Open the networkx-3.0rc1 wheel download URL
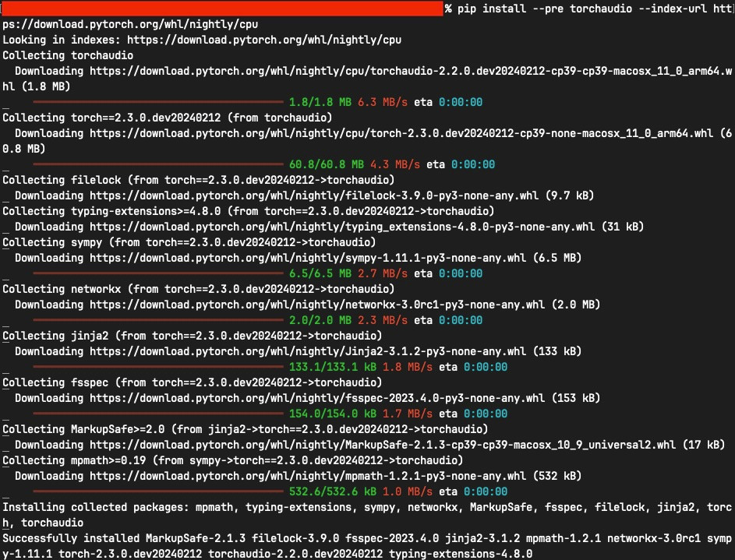735x560 pixels. (x=317, y=305)
